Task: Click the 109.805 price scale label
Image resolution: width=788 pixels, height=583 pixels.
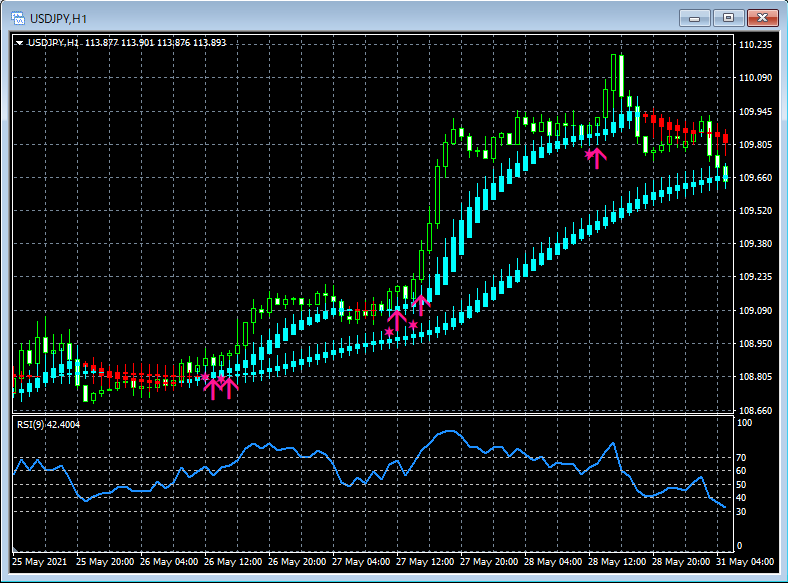Action: point(755,145)
